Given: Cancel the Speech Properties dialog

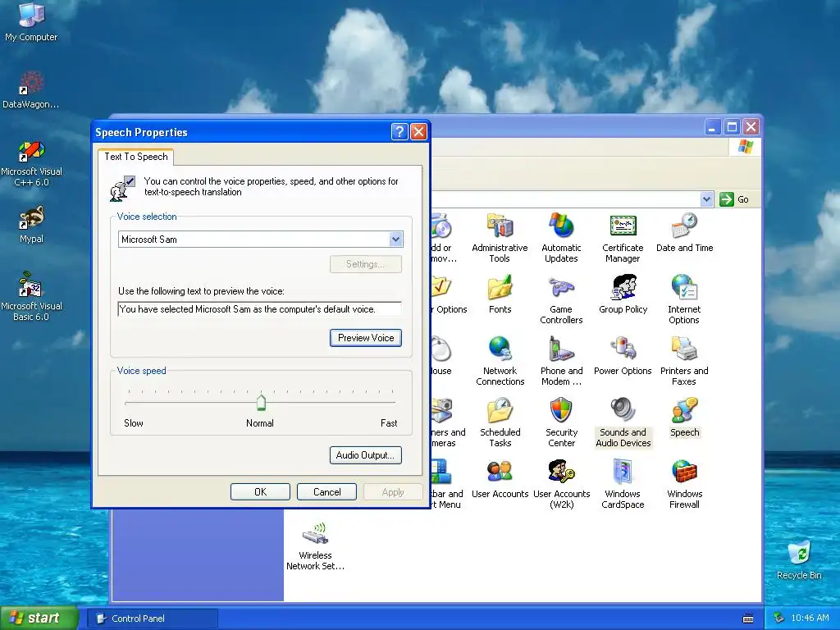Looking at the screenshot, I should (x=326, y=492).
